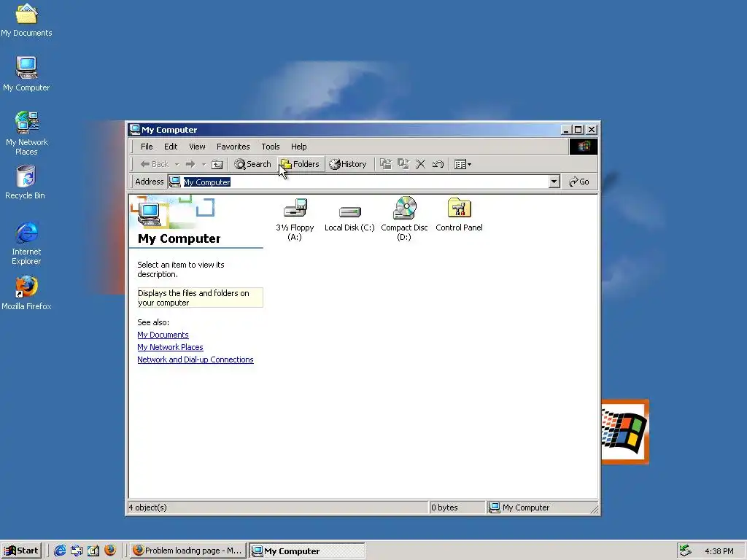Click the Address field text

coord(206,182)
